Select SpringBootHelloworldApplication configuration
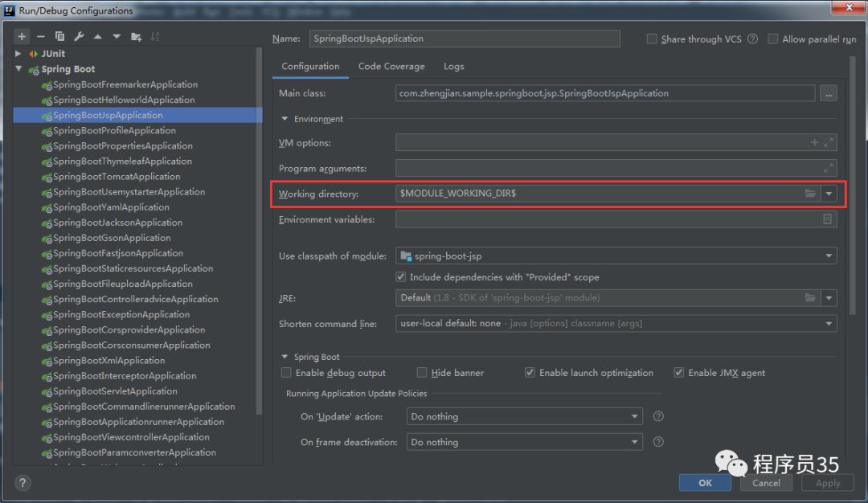868x503 pixels. point(124,100)
